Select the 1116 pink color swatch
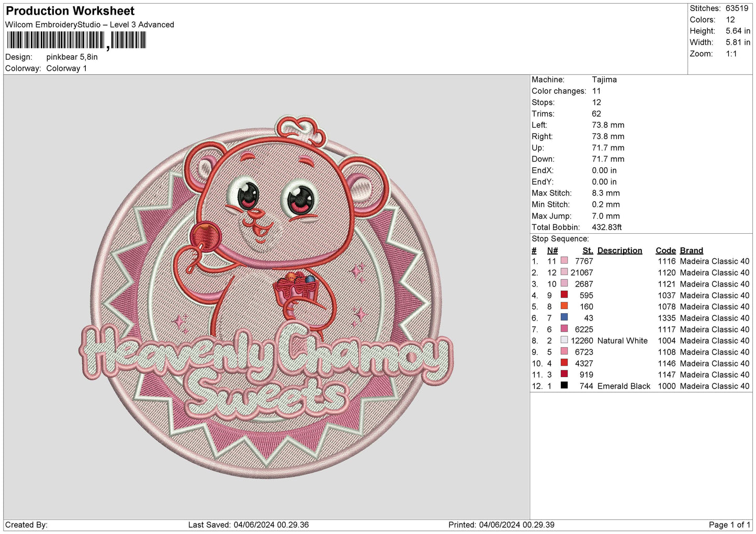This screenshot has height=534, width=756. click(564, 260)
